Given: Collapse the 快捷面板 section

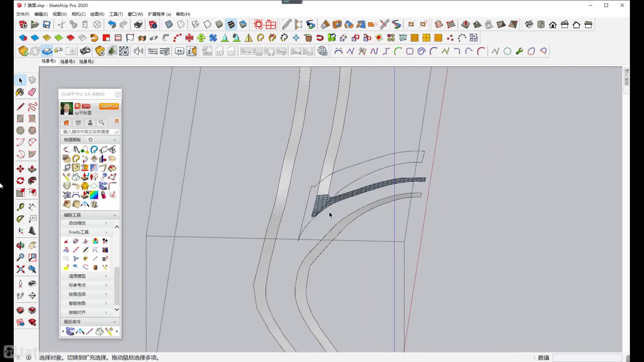Looking at the screenshot, I should pyautogui.click(x=115, y=140).
